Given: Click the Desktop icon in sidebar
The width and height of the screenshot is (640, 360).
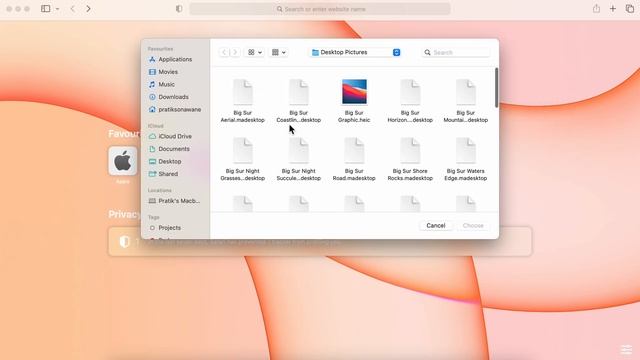Looking at the screenshot, I should (152, 162).
